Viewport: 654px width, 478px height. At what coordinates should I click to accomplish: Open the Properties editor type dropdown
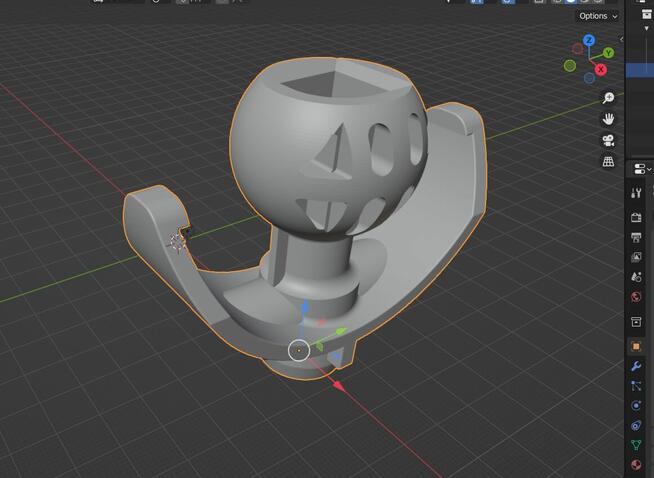[640, 168]
